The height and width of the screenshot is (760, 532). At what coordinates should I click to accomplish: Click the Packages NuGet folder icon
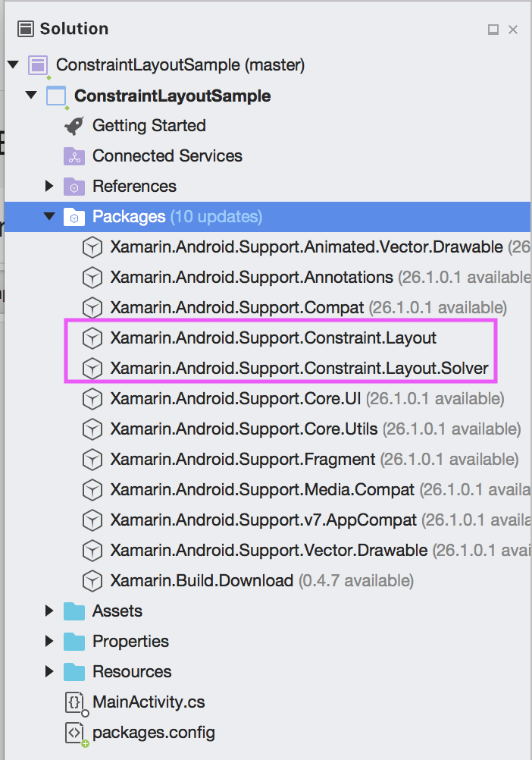[x=74, y=216]
